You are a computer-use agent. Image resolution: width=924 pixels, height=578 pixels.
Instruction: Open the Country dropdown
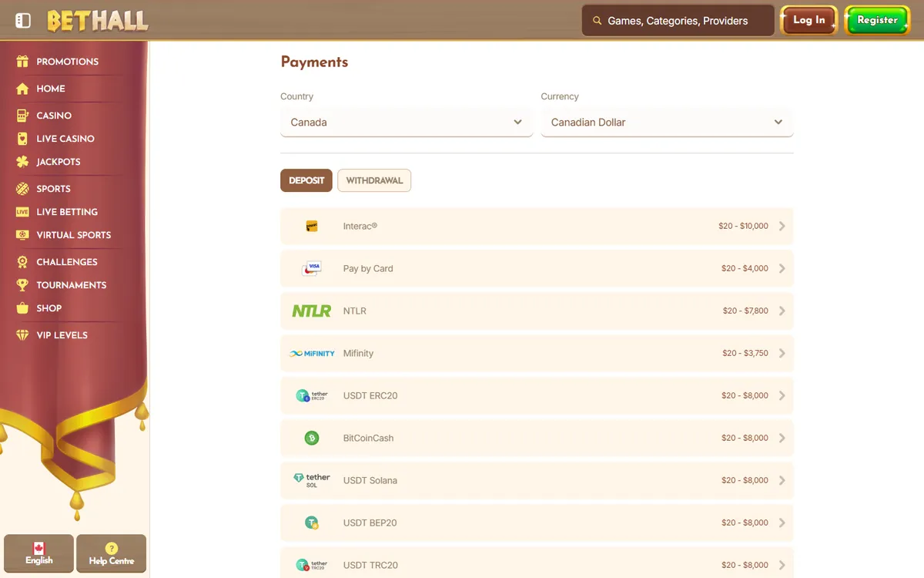[x=407, y=123]
